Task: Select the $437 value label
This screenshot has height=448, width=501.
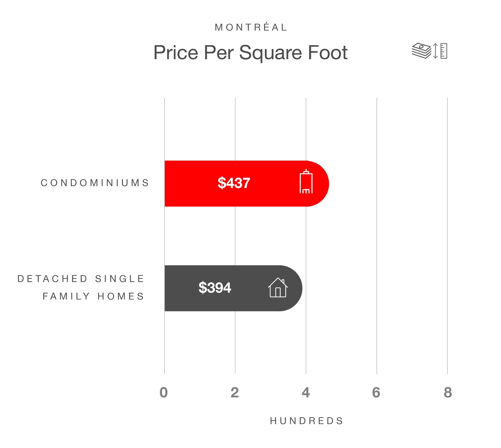Action: [x=234, y=183]
